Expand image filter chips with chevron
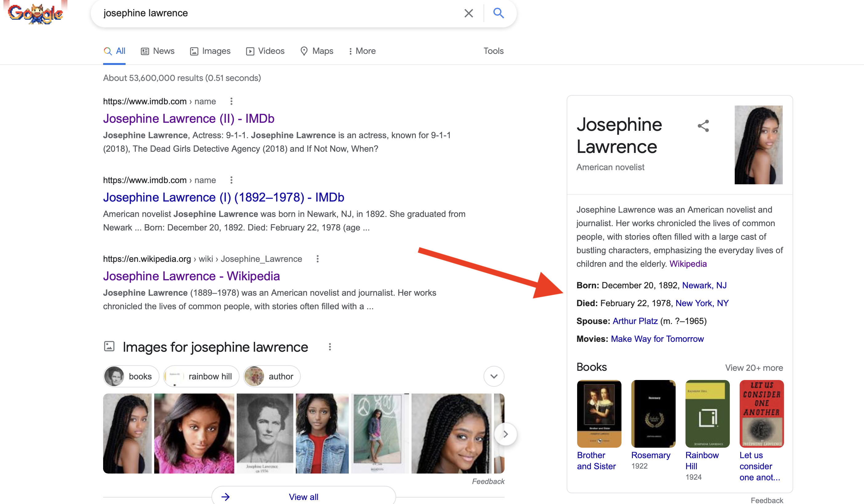864x504 pixels. point(494,376)
